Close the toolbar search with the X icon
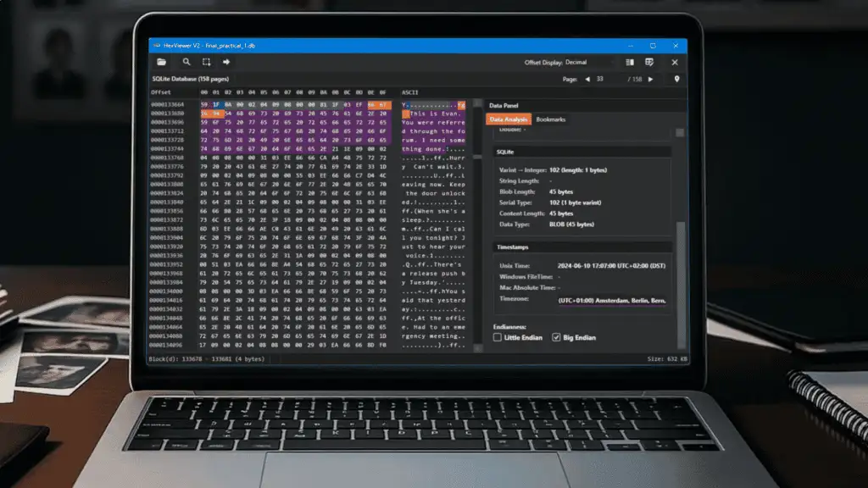The height and width of the screenshot is (488, 868). pos(674,62)
